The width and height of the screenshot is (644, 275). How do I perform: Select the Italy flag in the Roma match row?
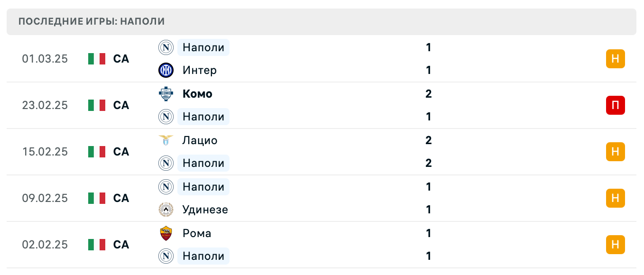click(x=97, y=245)
